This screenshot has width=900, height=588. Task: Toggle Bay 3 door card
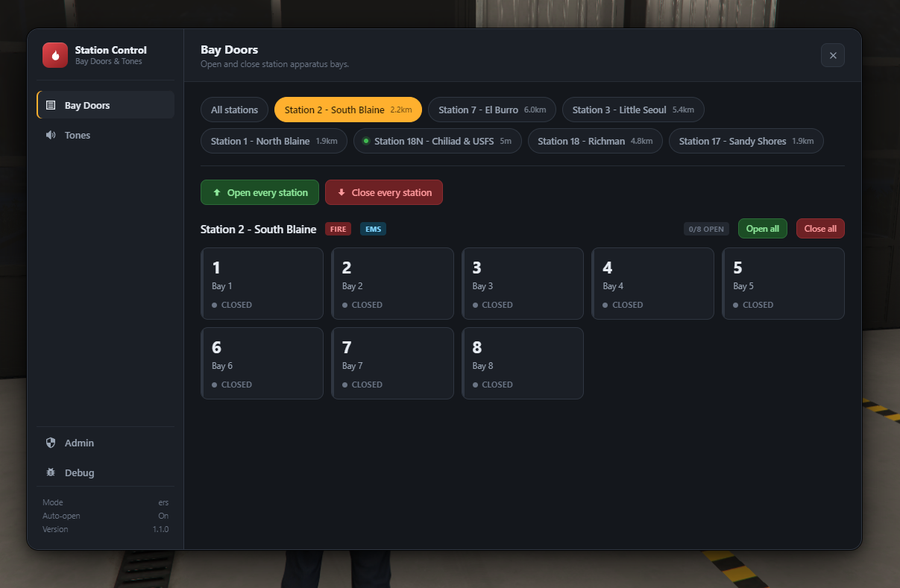[523, 283]
